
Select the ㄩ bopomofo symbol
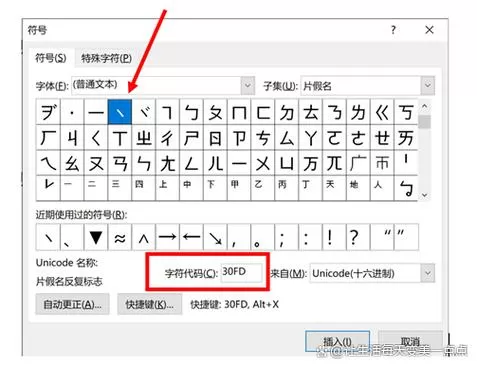click(287, 163)
